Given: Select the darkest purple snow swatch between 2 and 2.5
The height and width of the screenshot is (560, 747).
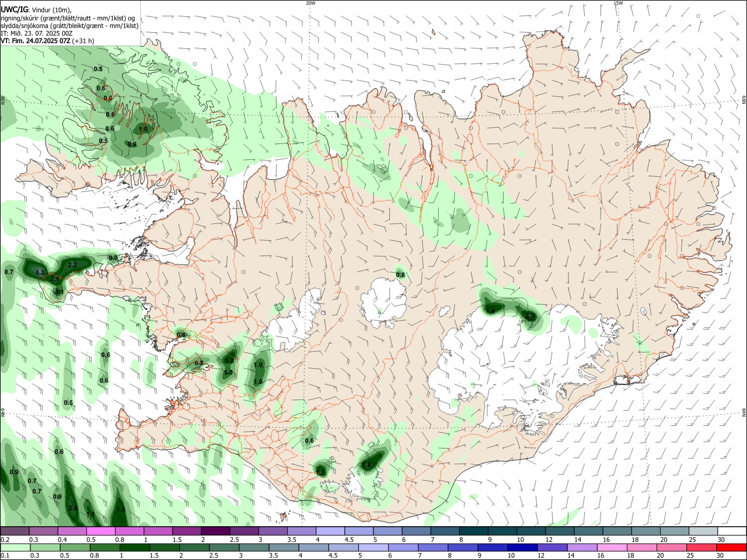Looking at the screenshot, I should (215, 531).
